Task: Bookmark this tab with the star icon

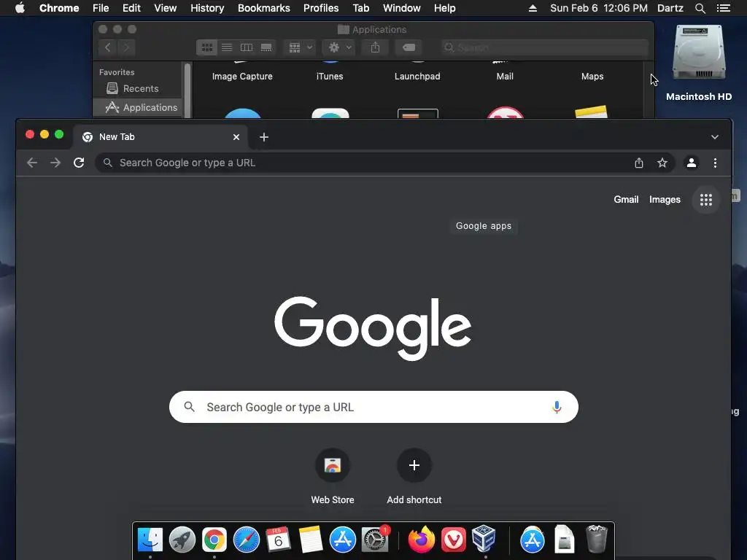Action: coord(662,163)
